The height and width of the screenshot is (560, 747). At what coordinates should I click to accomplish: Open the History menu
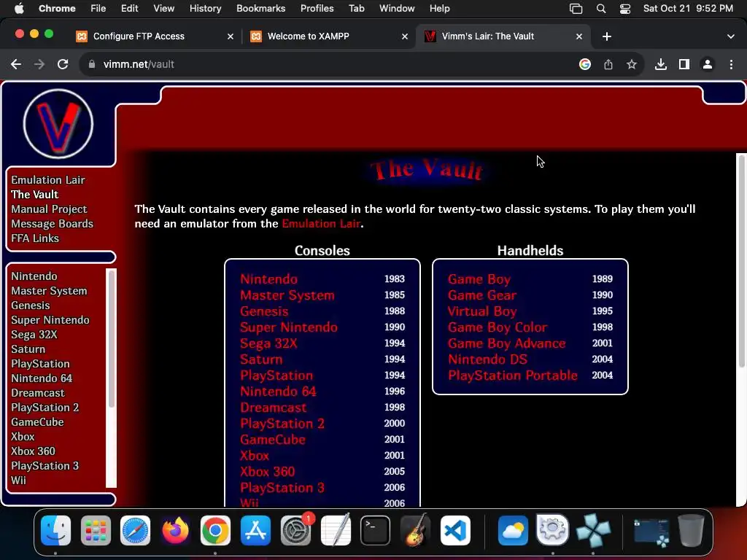pyautogui.click(x=205, y=9)
